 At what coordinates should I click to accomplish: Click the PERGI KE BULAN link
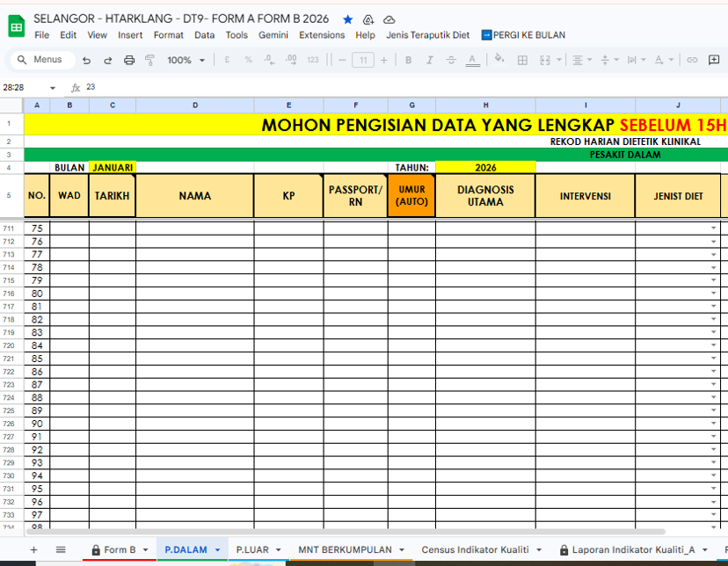(524, 35)
